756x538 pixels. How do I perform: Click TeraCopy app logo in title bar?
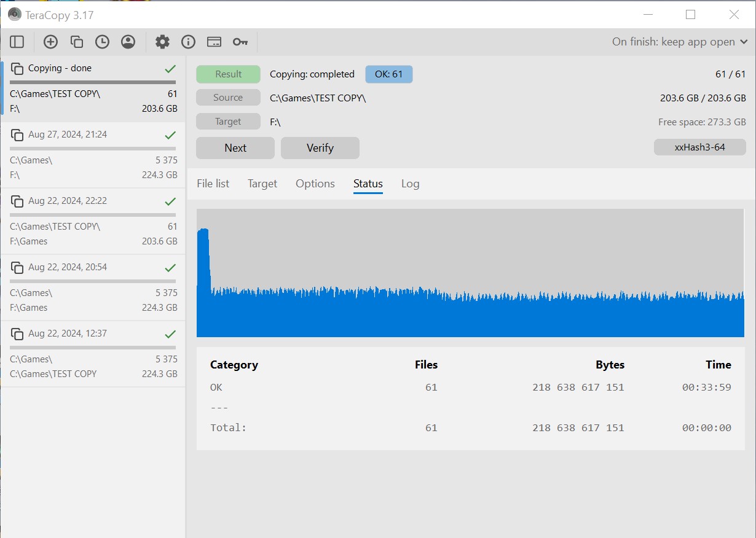coord(15,15)
